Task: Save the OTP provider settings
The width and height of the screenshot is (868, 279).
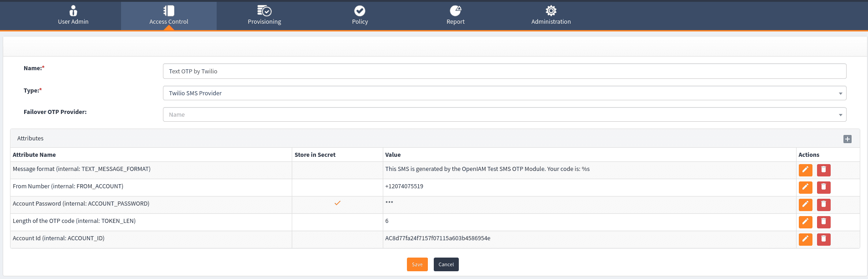Action: click(x=417, y=264)
